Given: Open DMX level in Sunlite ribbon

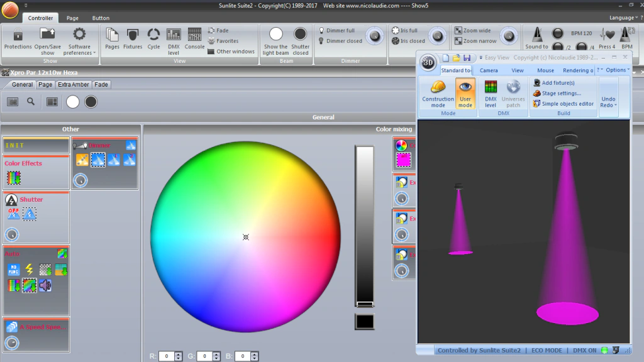Looking at the screenshot, I should [174, 41].
